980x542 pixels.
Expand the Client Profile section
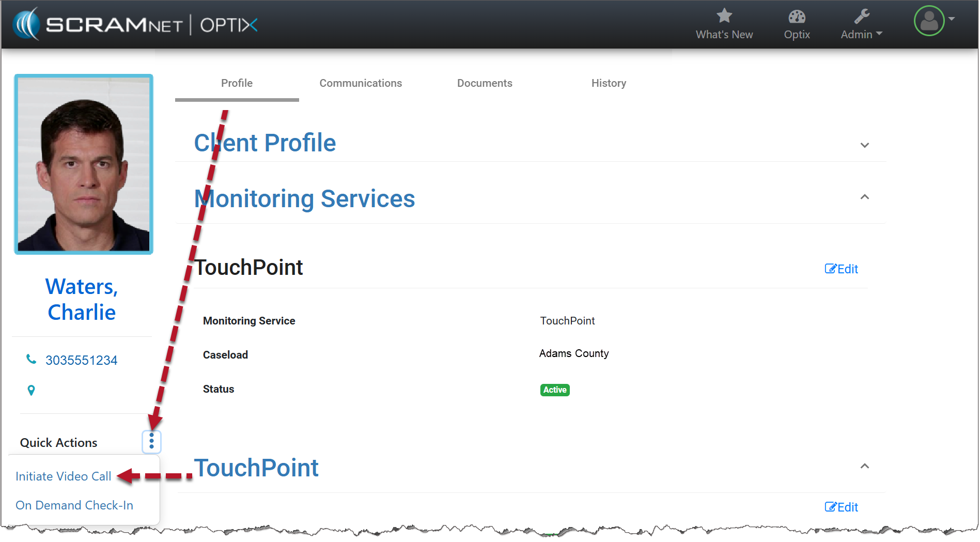[x=864, y=145]
